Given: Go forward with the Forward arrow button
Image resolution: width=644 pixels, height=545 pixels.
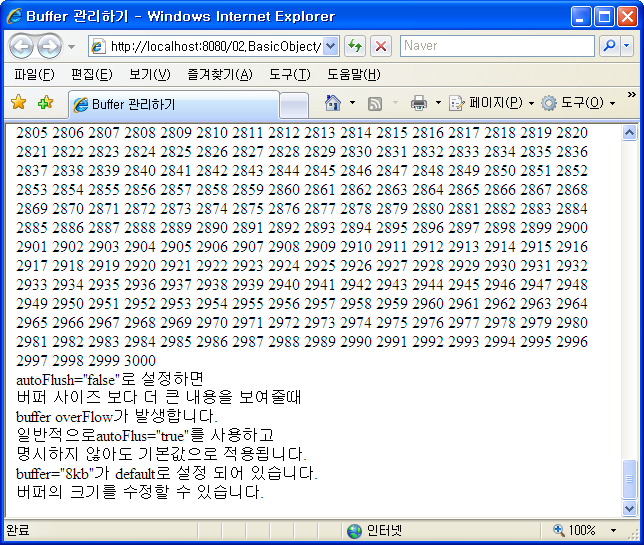Looking at the screenshot, I should pyautogui.click(x=49, y=46).
